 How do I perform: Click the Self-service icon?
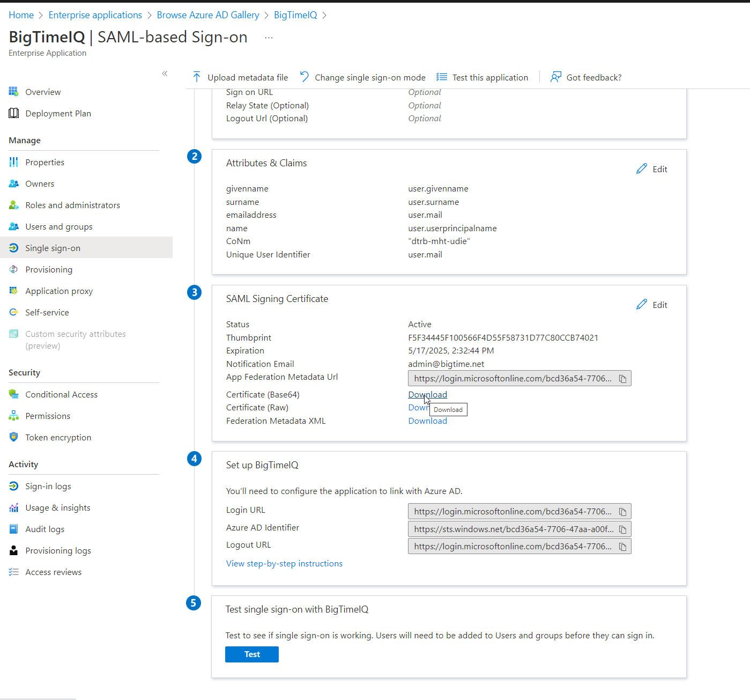13,312
